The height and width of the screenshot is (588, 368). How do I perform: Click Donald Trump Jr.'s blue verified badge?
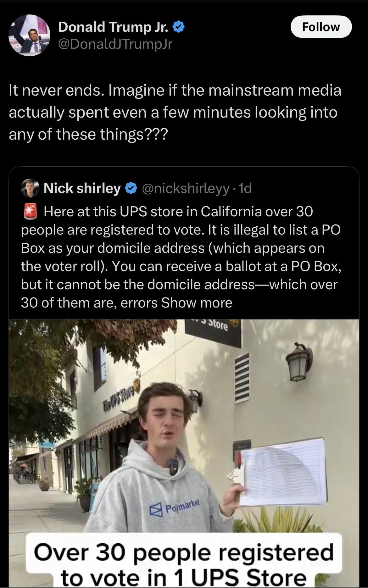178,27
